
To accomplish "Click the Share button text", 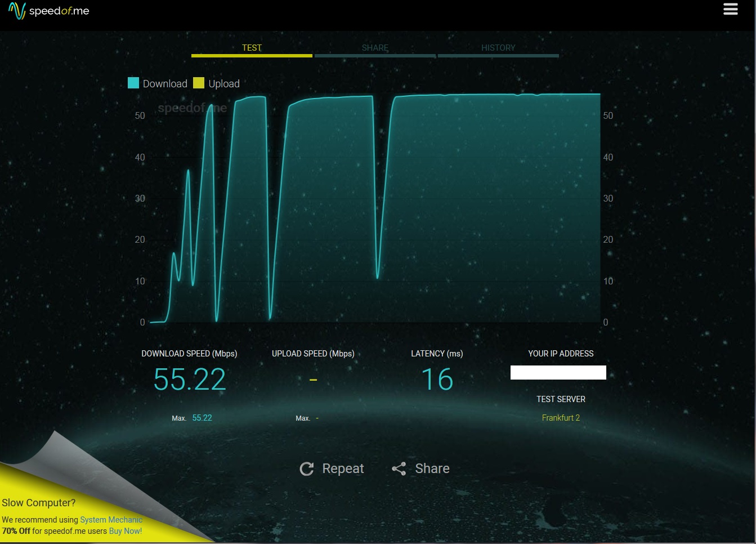I will 432,469.
